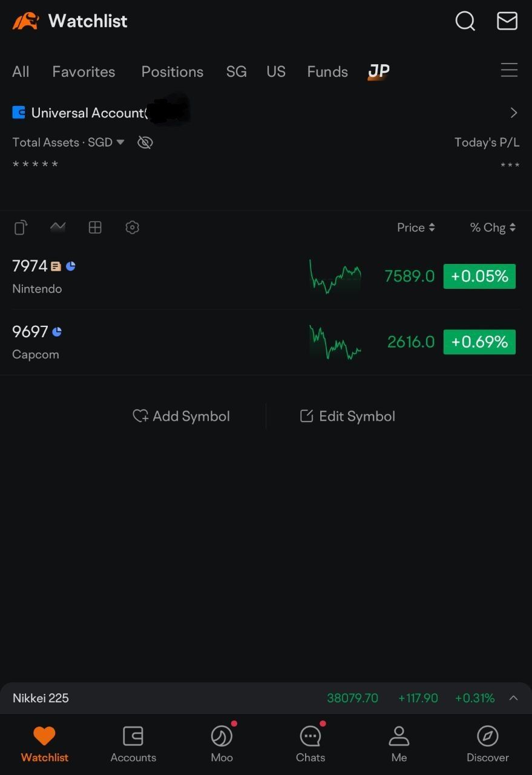The width and height of the screenshot is (532, 775).
Task: Tap Edit Symbol button
Action: tap(347, 416)
